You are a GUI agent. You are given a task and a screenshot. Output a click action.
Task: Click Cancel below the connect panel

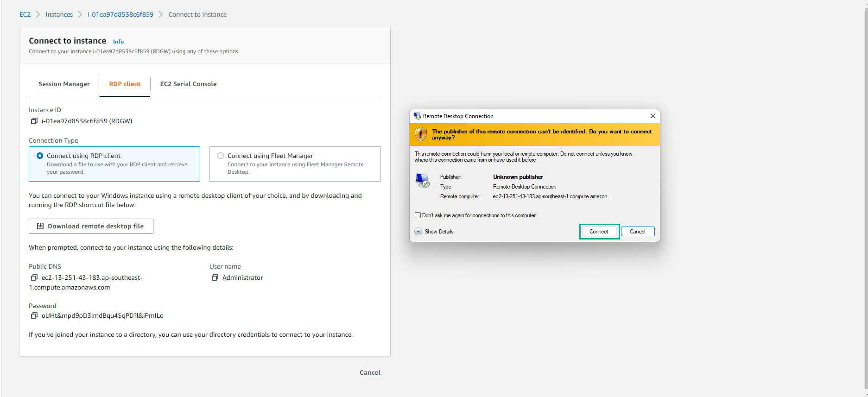[x=370, y=372]
